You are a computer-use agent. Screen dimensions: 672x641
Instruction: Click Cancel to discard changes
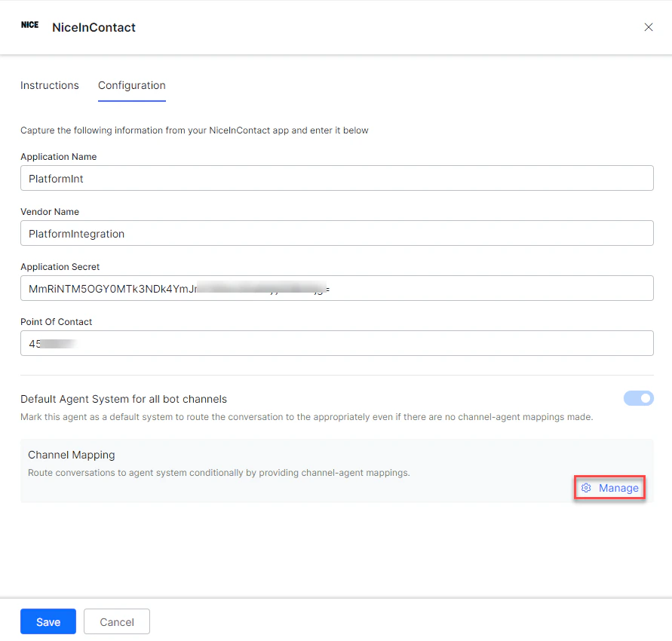pos(116,621)
